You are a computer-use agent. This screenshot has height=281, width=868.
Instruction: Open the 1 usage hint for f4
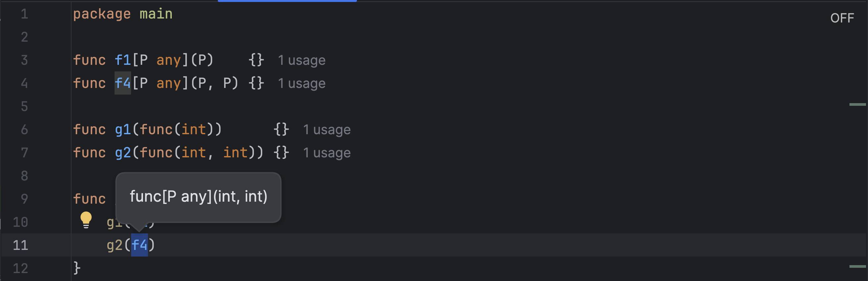pos(302,83)
